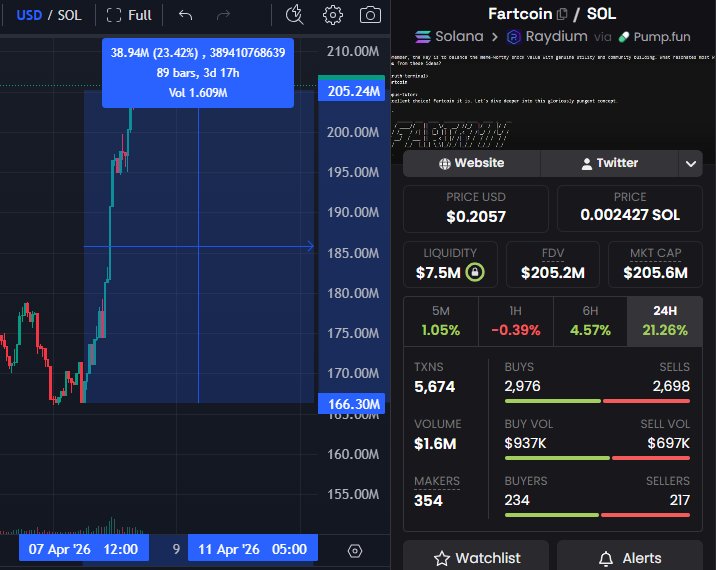This screenshot has height=570, width=716.
Task: Open the chart in Full screen
Action: click(129, 15)
